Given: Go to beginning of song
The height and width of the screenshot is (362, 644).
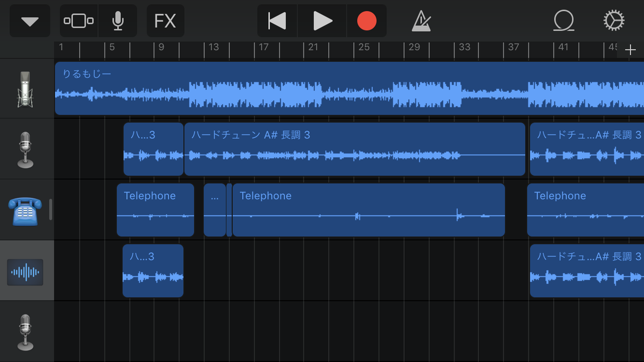Looking at the screenshot, I should point(277,21).
